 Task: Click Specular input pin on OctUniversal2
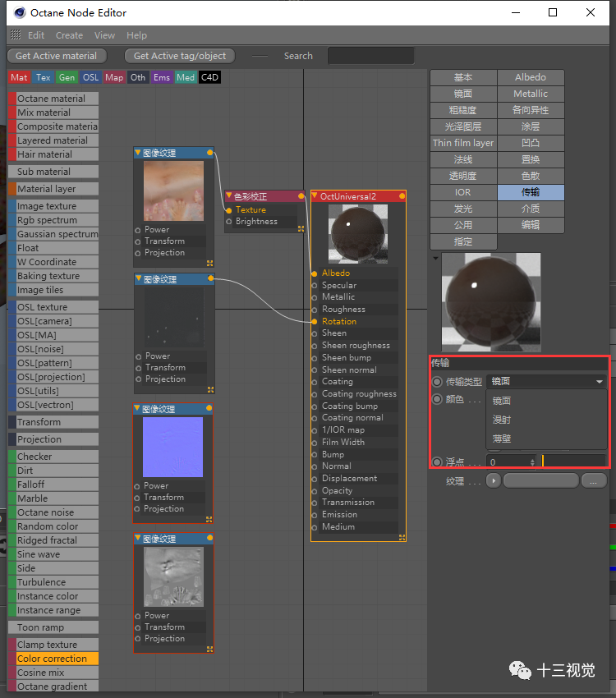point(315,285)
